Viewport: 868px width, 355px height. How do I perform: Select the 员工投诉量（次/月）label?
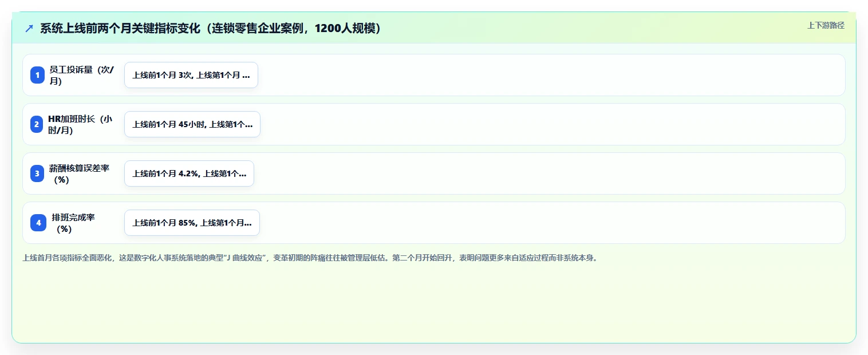tap(81, 75)
